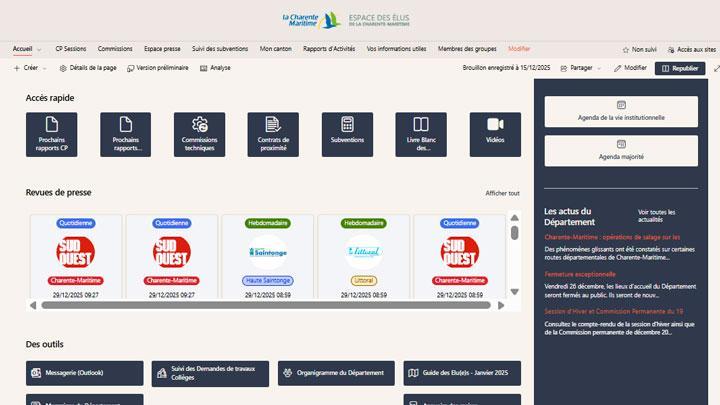This screenshot has width=720, height=405.
Task: Open Détails de la page
Action: tap(88, 68)
